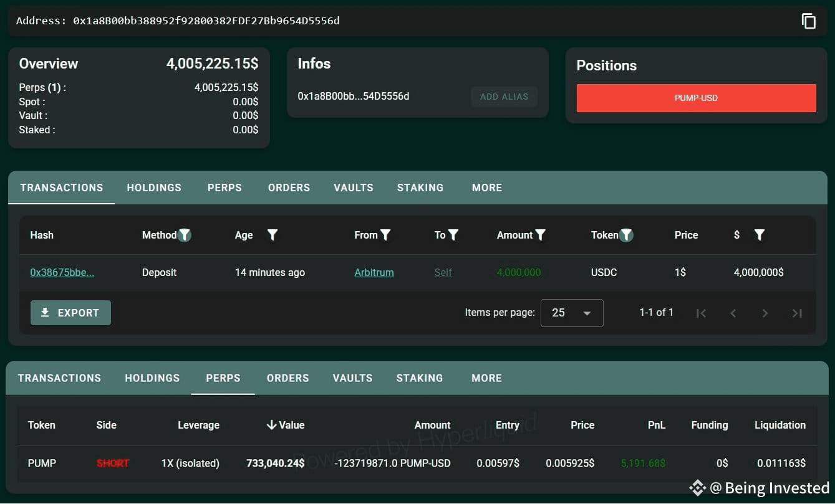Open the Method column filter icon
The width and height of the screenshot is (835, 504).
(185, 235)
